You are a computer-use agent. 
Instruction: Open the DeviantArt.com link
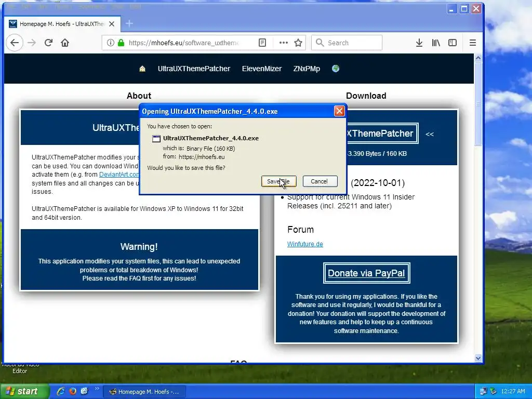point(119,175)
